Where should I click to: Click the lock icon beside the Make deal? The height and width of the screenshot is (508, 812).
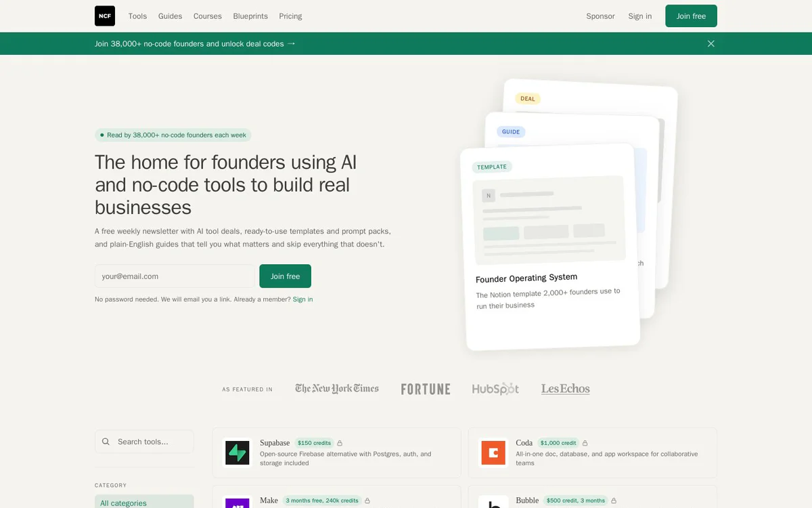367,501
